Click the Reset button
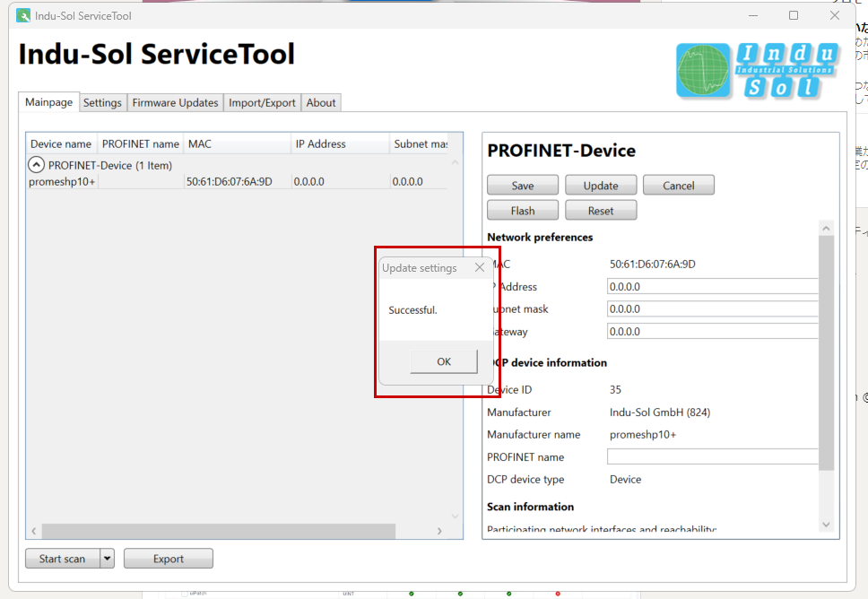The width and height of the screenshot is (868, 599). pos(601,211)
